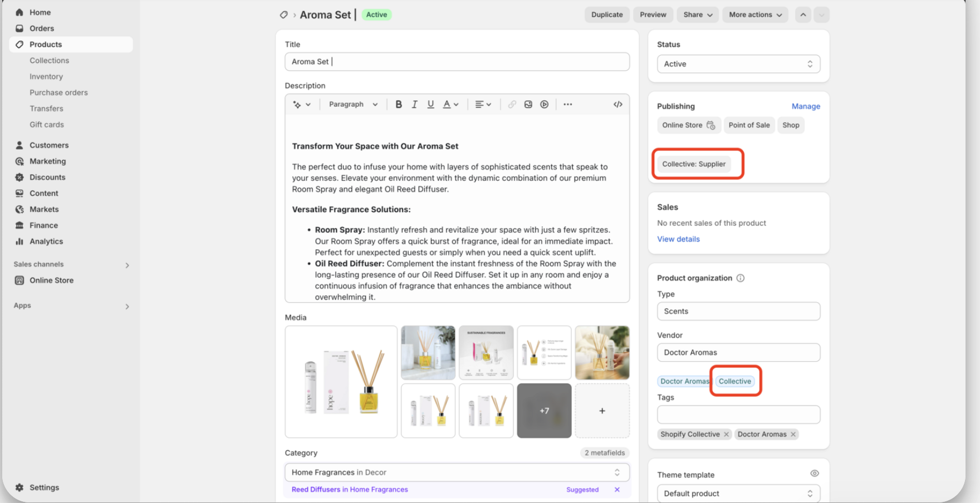Apply underline formatting icon
The width and height of the screenshot is (980, 503).
[x=430, y=105]
